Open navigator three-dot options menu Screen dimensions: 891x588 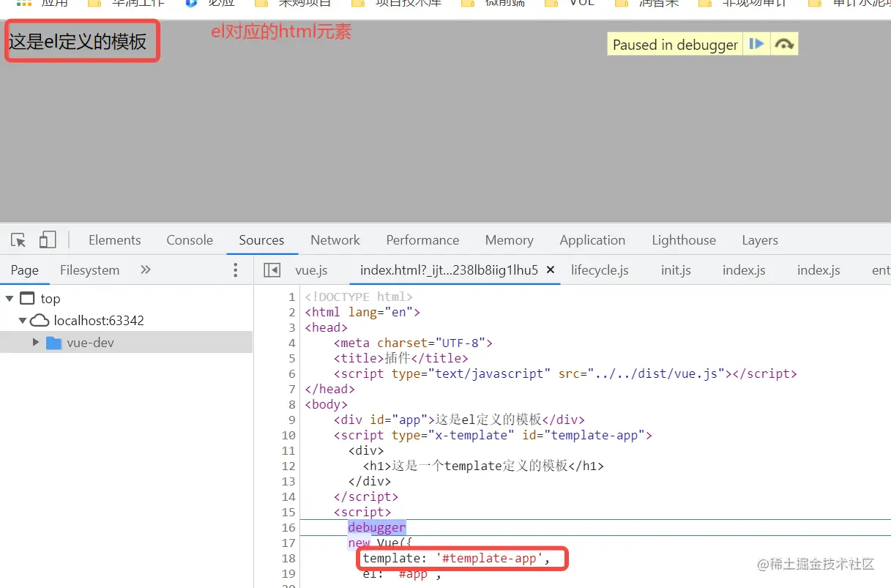[x=235, y=270]
